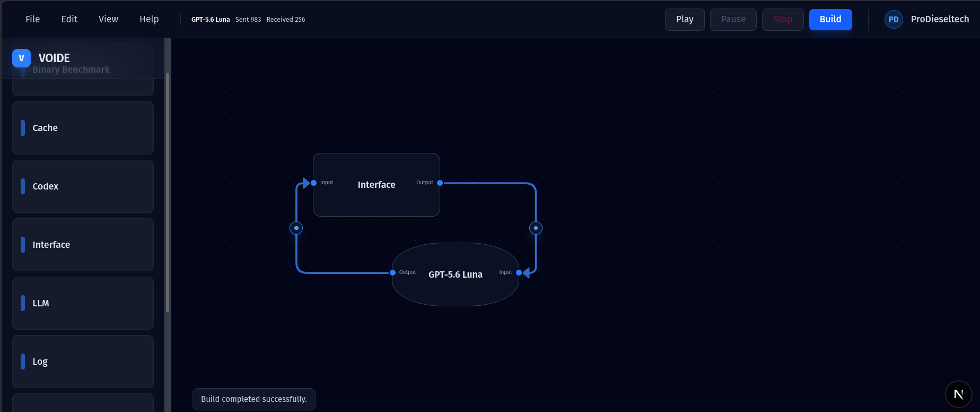Screen dimensions: 980x412
Task: Open the Edit menu
Action: click(69, 19)
